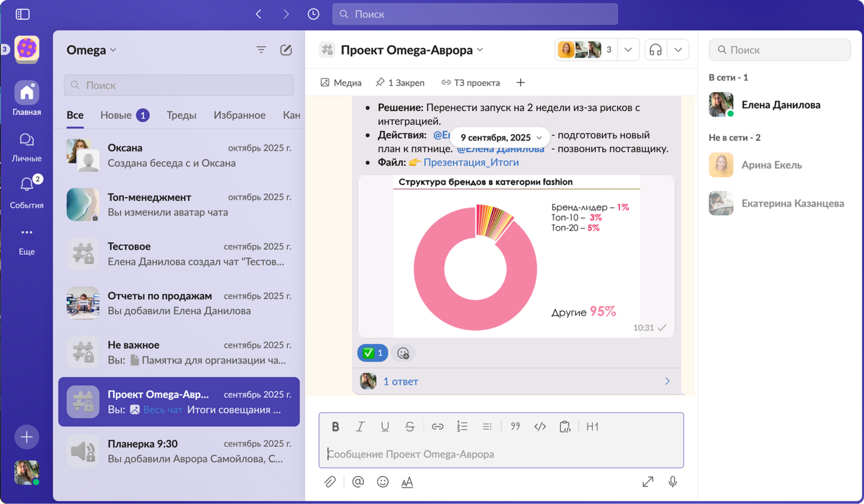Apply H1 heading formatting

[592, 426]
